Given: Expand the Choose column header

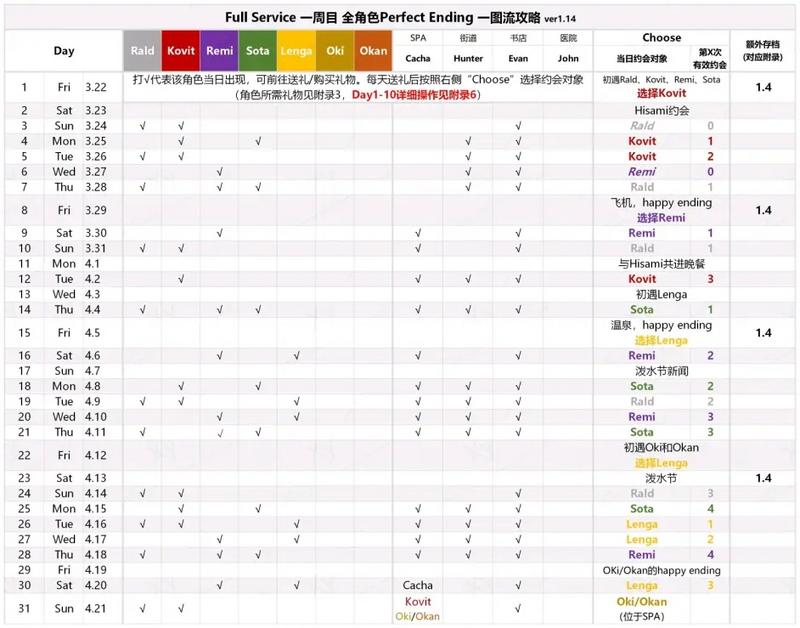Looking at the screenshot, I should pos(660,38).
